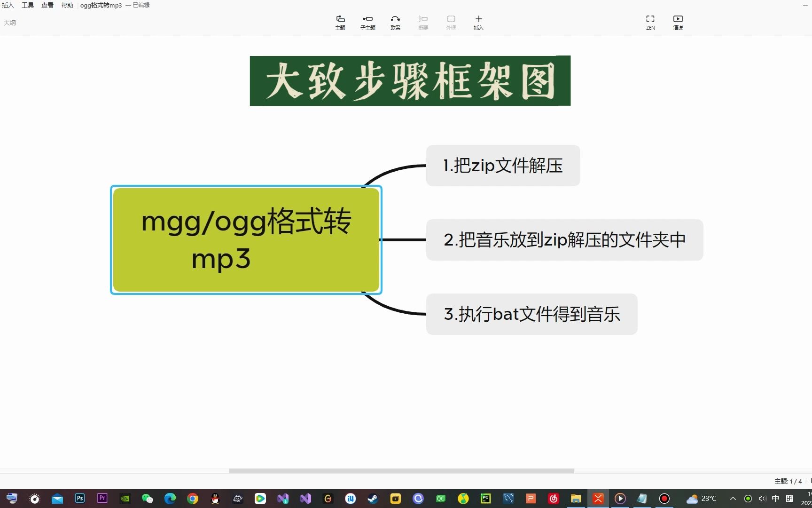Open the 工具 menu
Viewport: 812px width, 508px height.
(27, 5)
